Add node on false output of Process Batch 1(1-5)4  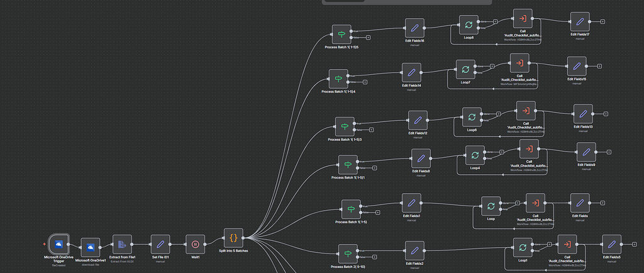(365, 82)
